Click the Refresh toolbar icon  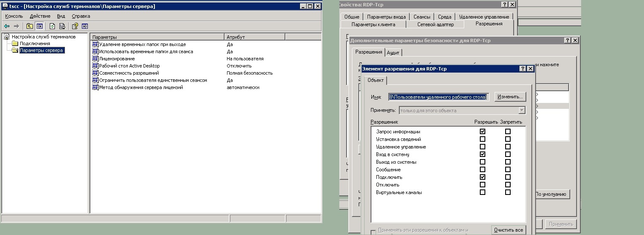coord(52,26)
